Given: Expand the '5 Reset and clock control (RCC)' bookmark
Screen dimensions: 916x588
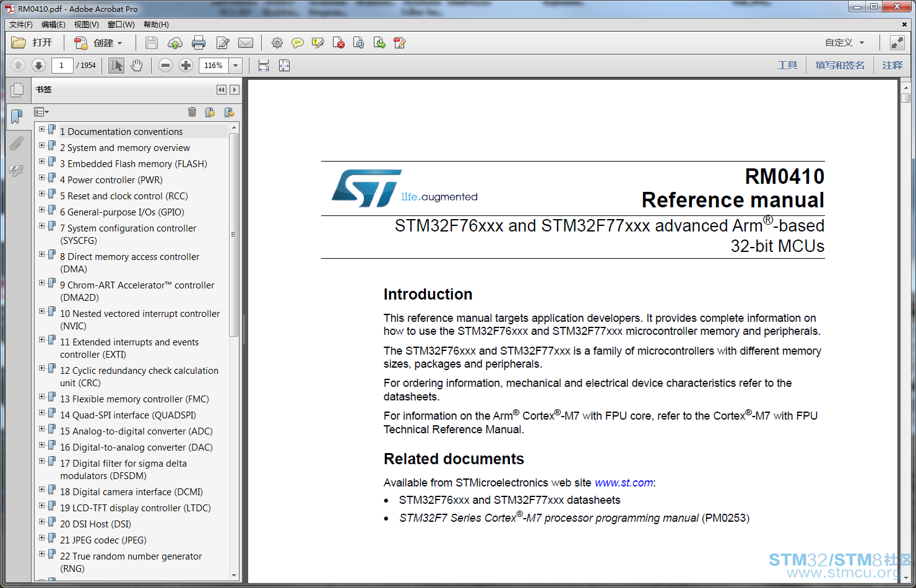Looking at the screenshot, I should tap(41, 194).
